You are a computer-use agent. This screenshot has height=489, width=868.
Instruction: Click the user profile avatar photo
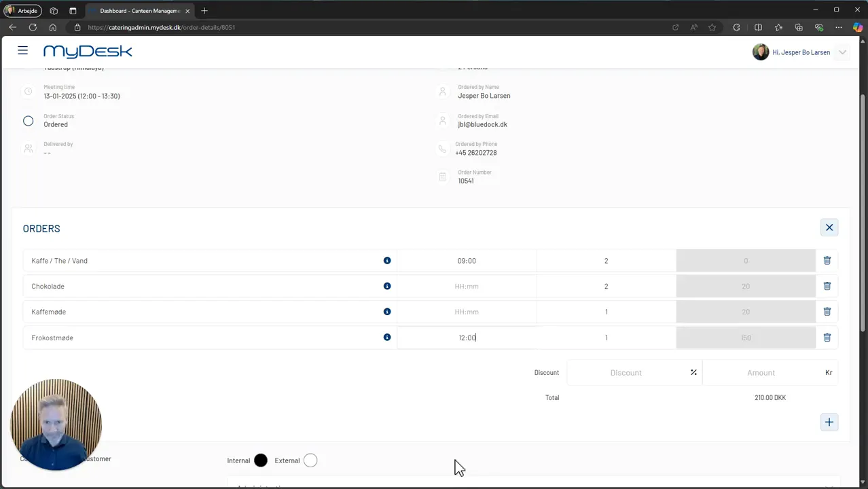coord(761,52)
